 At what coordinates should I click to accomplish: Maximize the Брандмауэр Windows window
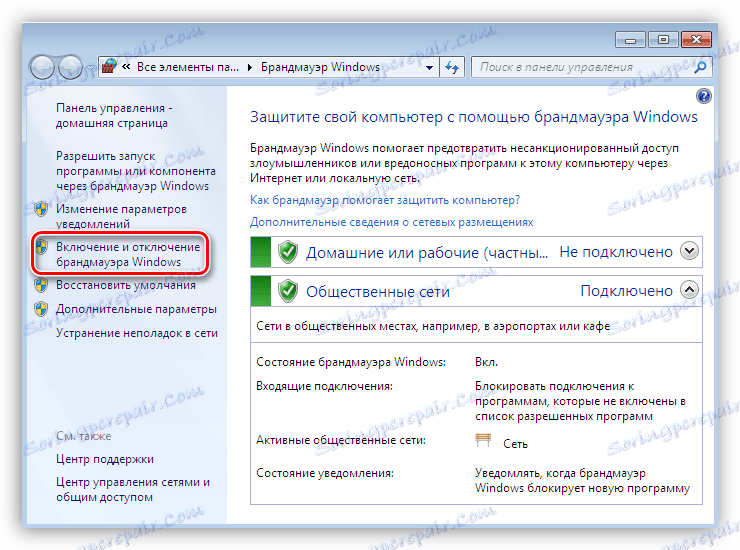[663, 40]
